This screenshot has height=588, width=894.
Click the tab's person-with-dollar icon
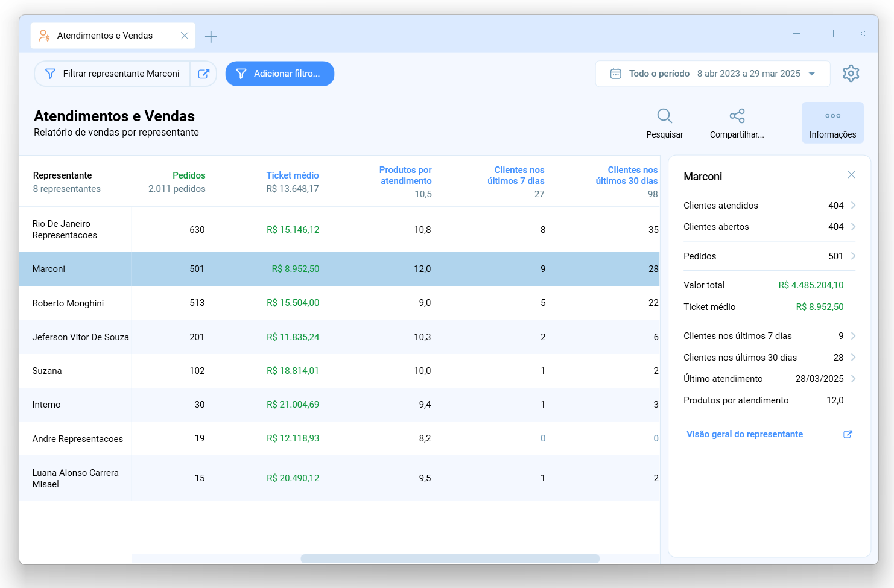point(44,36)
